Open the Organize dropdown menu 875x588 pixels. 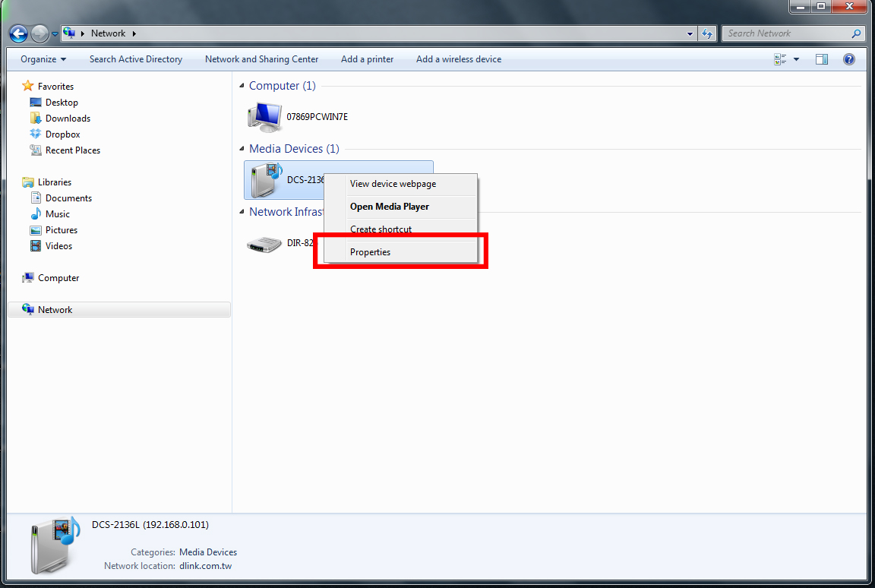coord(43,59)
